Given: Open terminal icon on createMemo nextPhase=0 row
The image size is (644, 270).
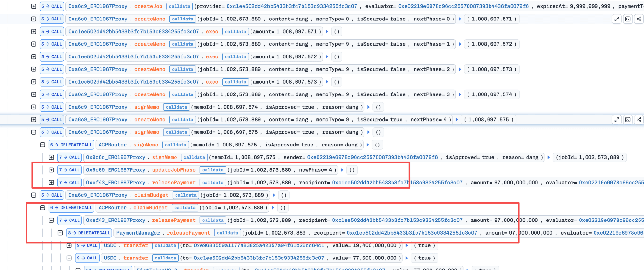Looking at the screenshot, I should 628,19.
